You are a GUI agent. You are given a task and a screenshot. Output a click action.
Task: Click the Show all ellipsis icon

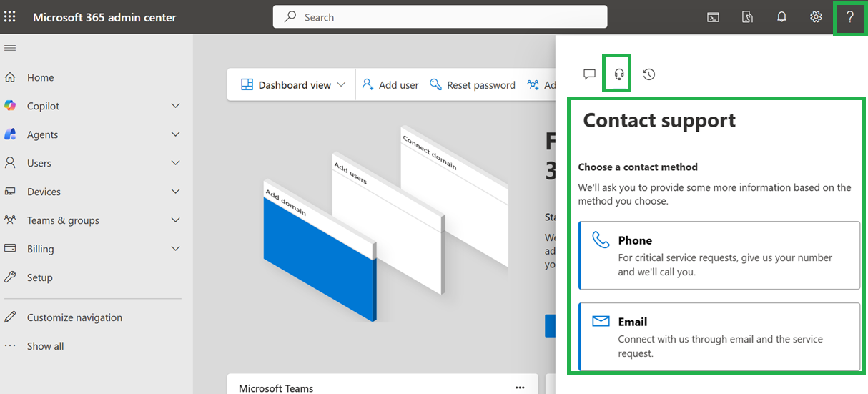coord(10,346)
